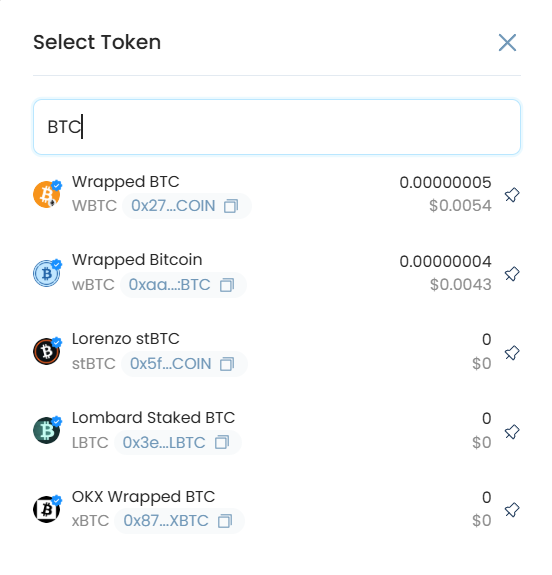Close the Select Token dialog

(507, 43)
